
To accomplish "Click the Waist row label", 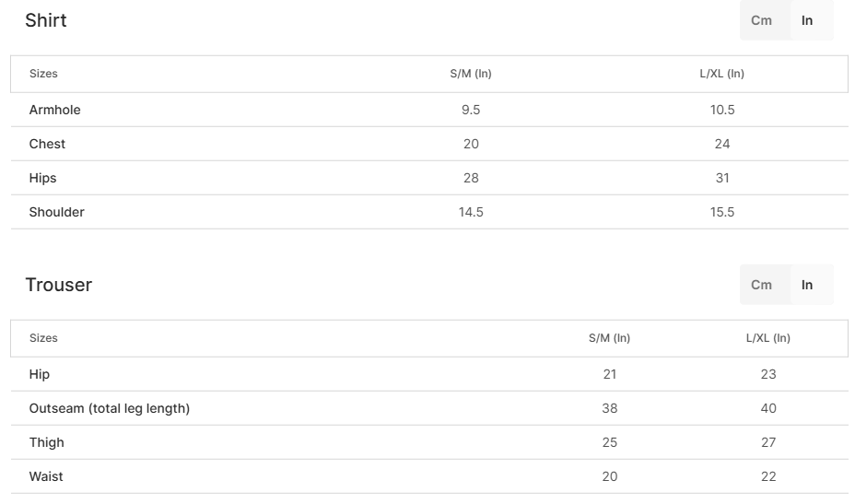I will tap(46, 476).
